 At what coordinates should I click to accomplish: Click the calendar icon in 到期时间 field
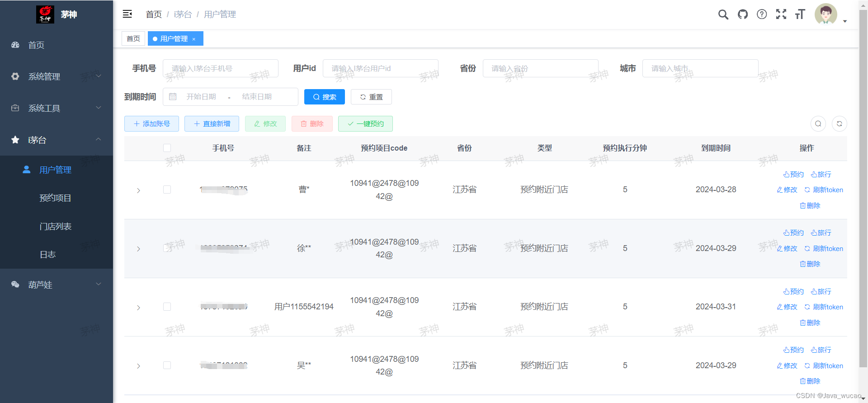coord(173,97)
